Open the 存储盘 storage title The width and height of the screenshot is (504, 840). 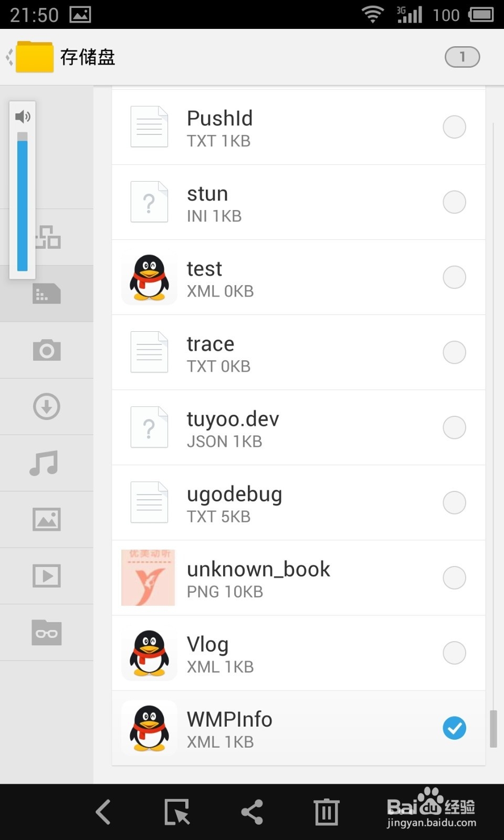(x=88, y=57)
